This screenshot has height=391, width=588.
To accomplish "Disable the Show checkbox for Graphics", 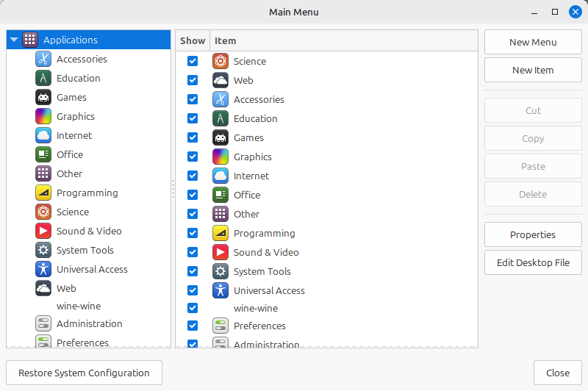I will pos(193,157).
